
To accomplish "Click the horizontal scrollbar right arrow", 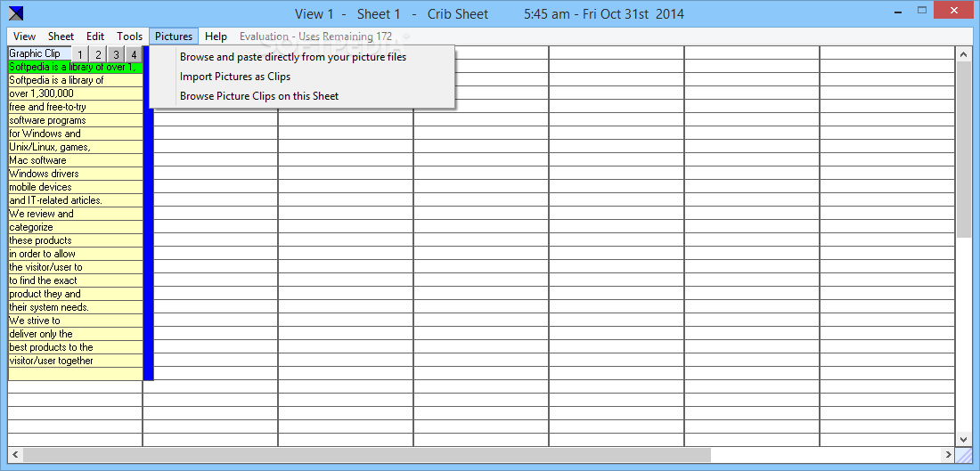I will pyautogui.click(x=949, y=455).
